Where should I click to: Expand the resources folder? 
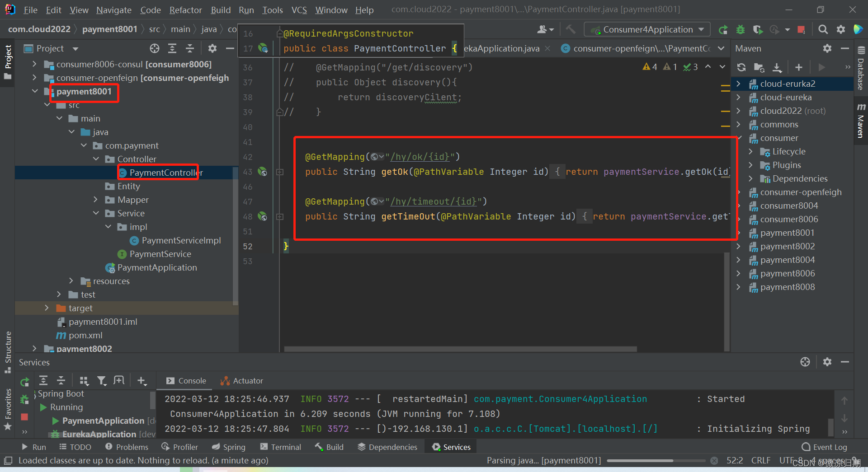[x=71, y=281]
